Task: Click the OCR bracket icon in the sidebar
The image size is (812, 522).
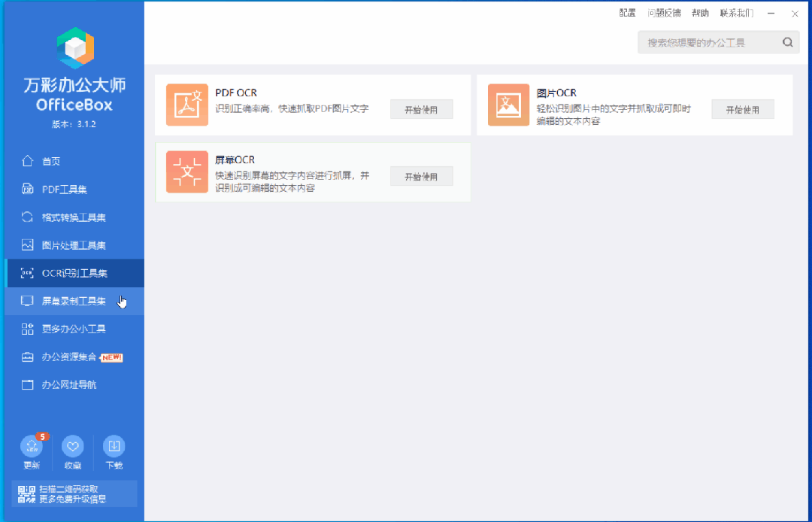Action: click(28, 273)
